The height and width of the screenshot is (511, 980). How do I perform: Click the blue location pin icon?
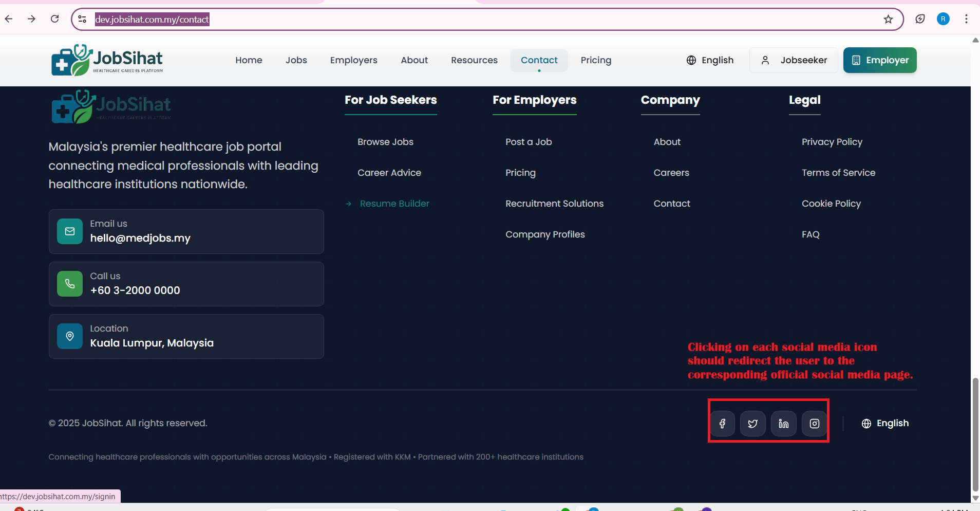coord(70,336)
